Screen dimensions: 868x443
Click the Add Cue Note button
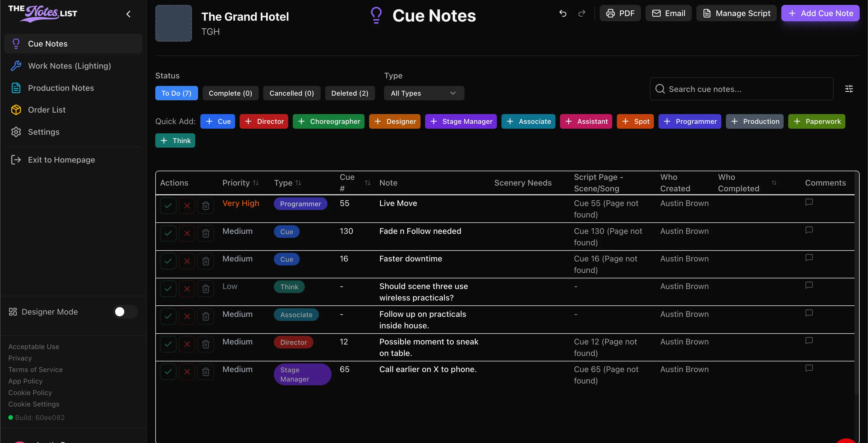pyautogui.click(x=820, y=13)
